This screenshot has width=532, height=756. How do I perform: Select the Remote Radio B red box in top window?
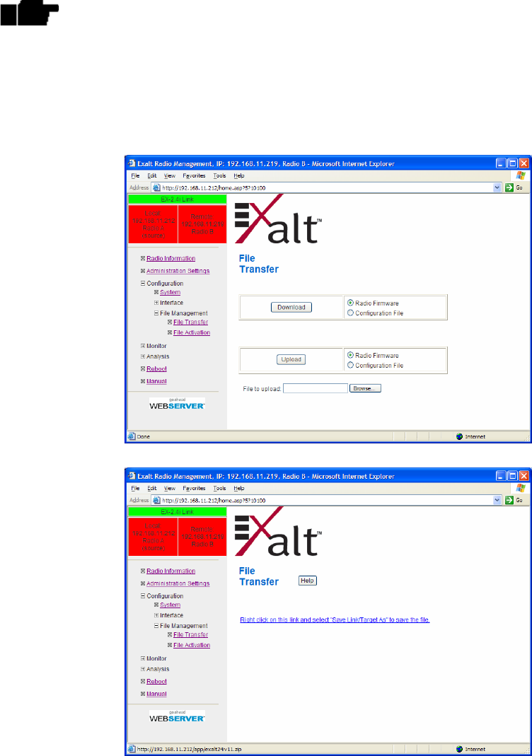[202, 224]
